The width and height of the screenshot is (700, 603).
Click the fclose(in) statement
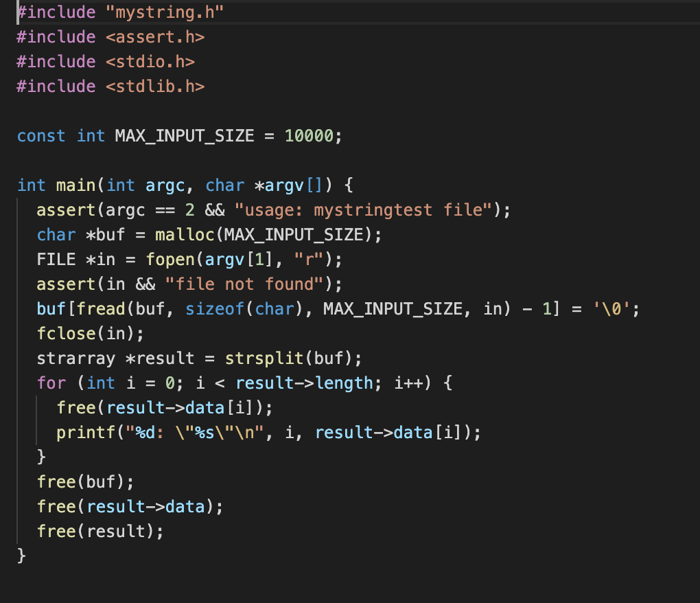coord(91,333)
